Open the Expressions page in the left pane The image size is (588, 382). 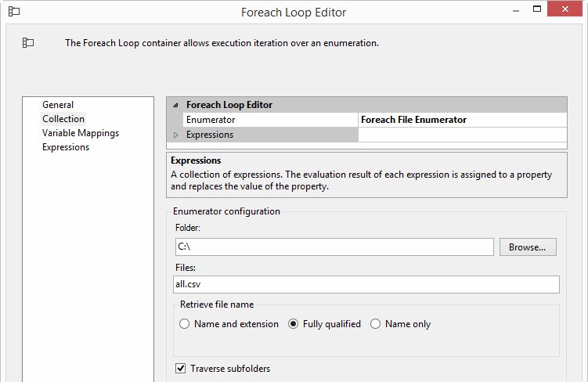click(x=66, y=147)
